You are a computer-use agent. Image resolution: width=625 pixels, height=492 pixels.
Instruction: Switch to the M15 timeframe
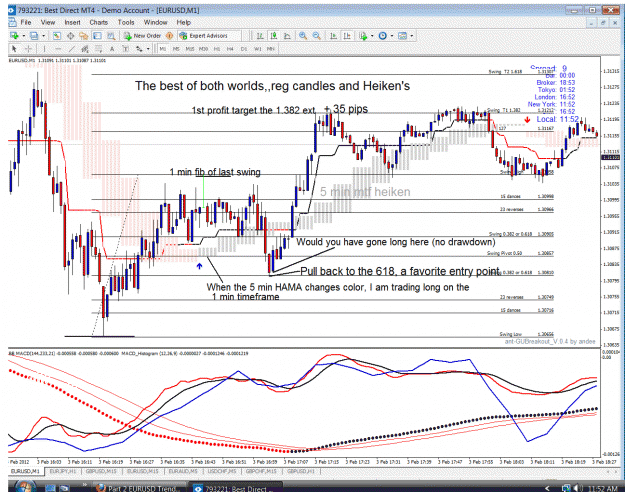[190, 49]
